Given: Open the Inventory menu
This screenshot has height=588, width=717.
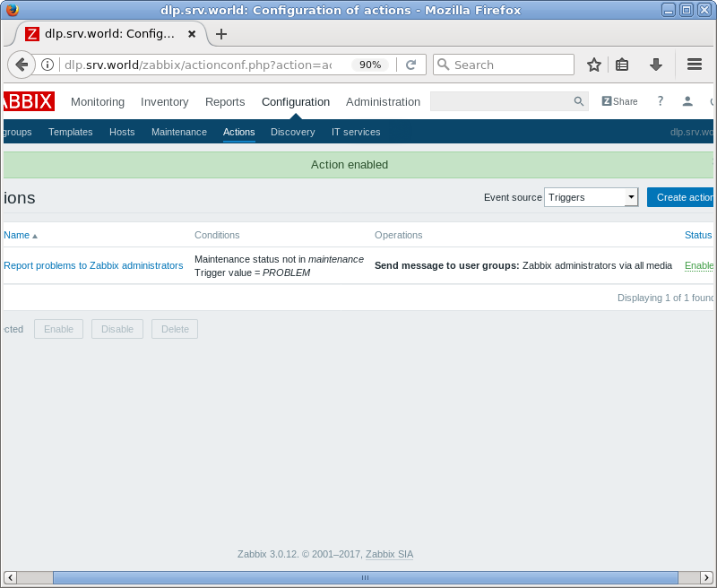Looking at the screenshot, I should point(165,101).
